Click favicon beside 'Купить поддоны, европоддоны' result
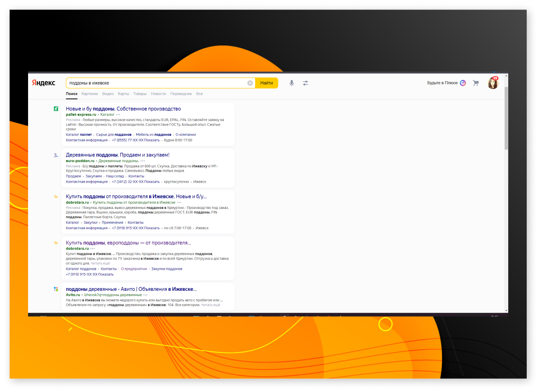 point(56,243)
